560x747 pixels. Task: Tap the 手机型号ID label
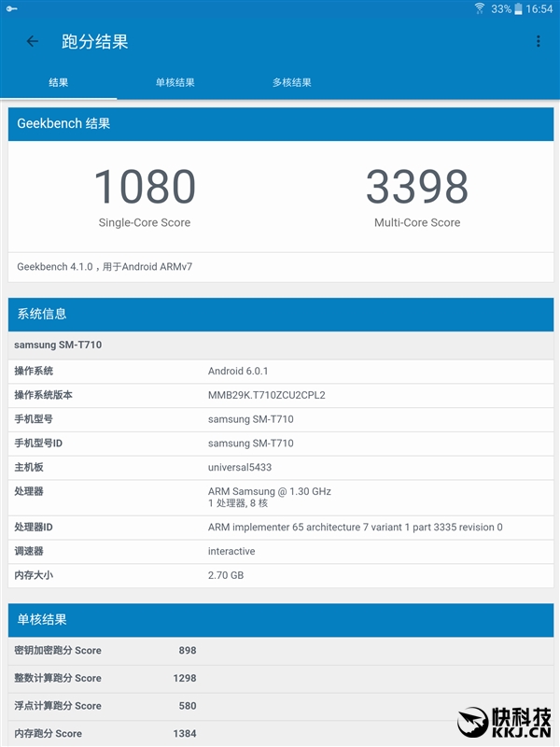coord(38,443)
